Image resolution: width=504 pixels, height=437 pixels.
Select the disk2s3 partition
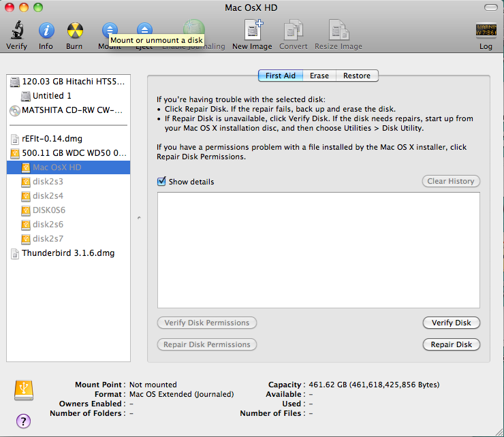pos(69,182)
